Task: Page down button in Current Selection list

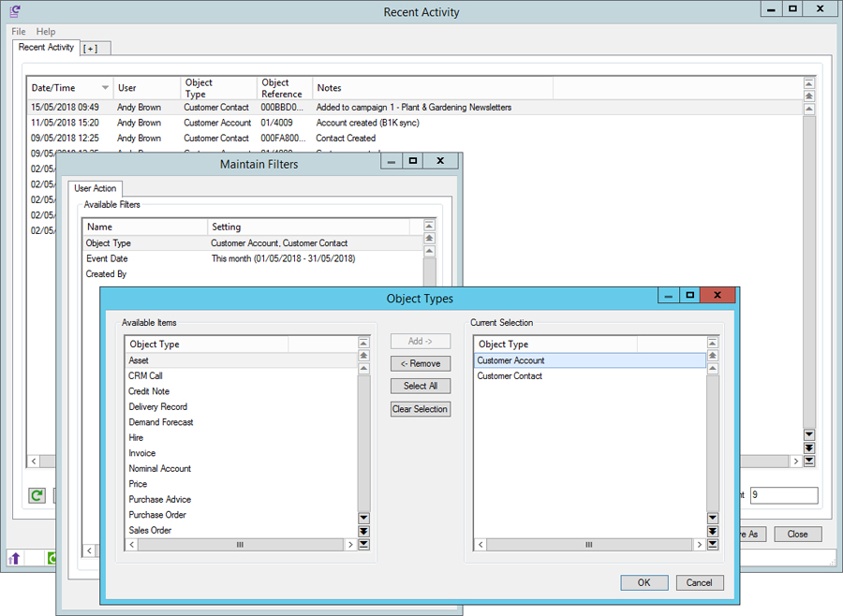Action: [713, 531]
